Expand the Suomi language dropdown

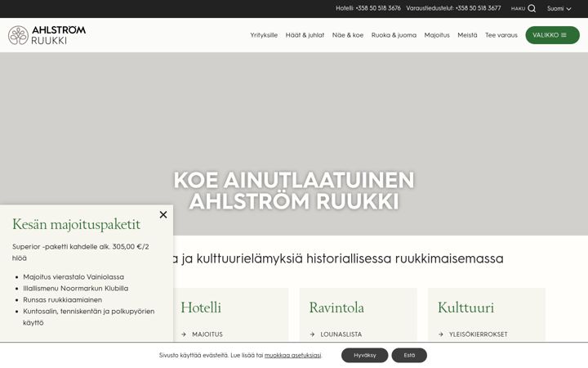[559, 8]
